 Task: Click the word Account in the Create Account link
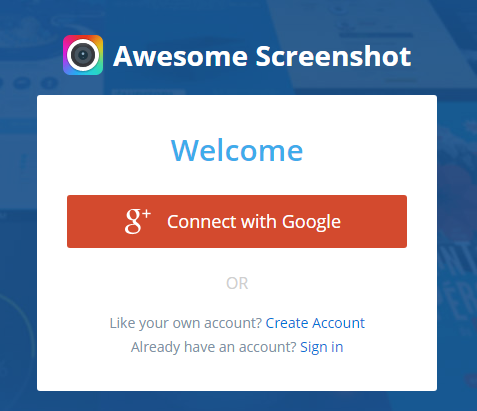[338, 323]
